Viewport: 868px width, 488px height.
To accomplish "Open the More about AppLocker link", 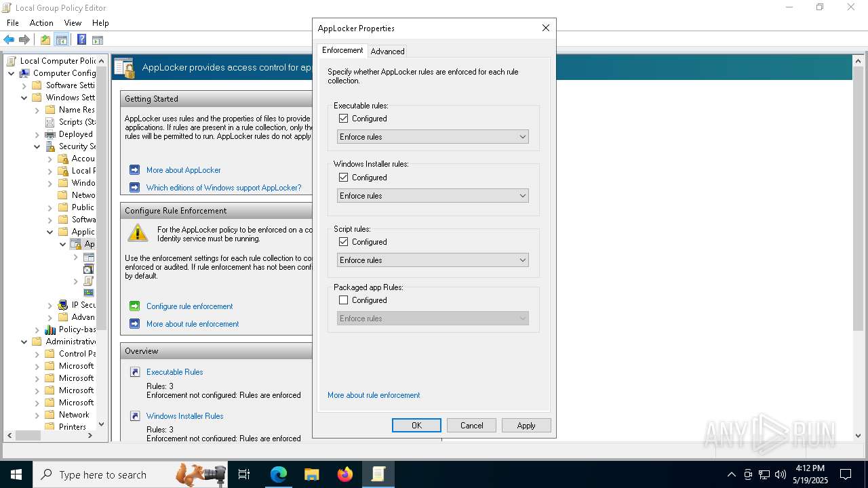I will pos(183,170).
